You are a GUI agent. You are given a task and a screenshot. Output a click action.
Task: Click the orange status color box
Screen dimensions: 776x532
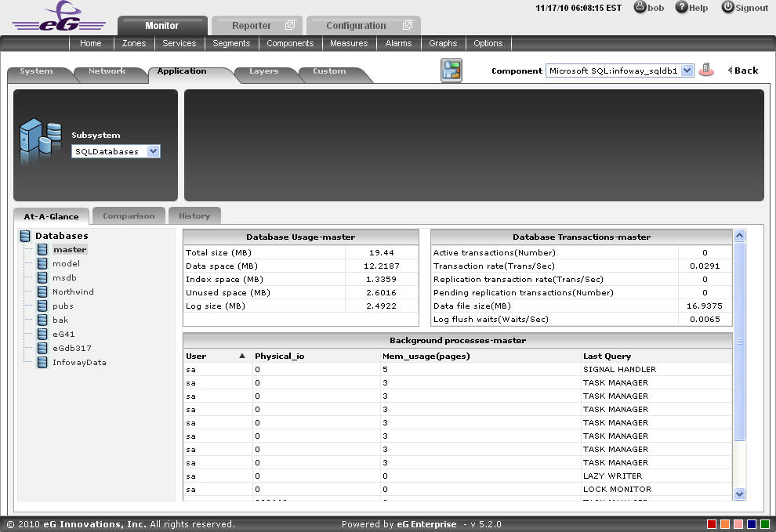pos(725,525)
